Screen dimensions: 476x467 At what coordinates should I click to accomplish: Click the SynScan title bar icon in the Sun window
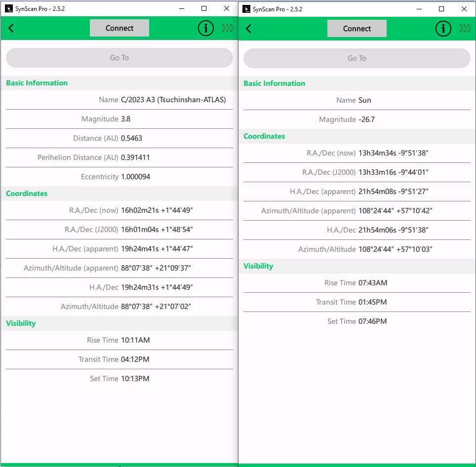tap(246, 9)
